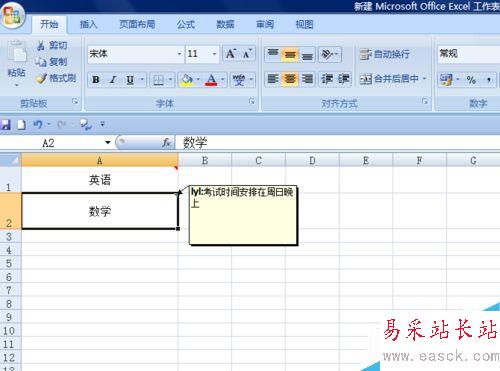Image resolution: width=500 pixels, height=371 pixels.
Task: Click the insert function fx button
Action: click(167, 143)
